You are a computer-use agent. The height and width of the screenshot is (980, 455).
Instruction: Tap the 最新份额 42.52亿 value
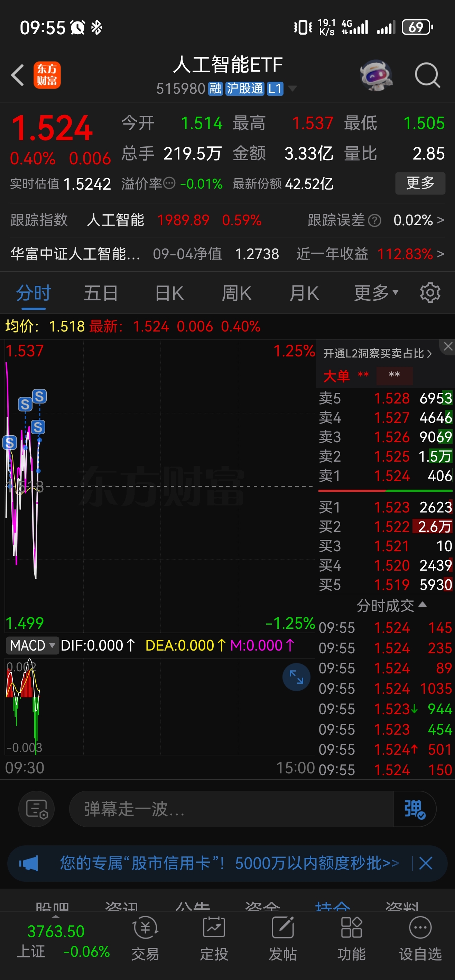[309, 184]
